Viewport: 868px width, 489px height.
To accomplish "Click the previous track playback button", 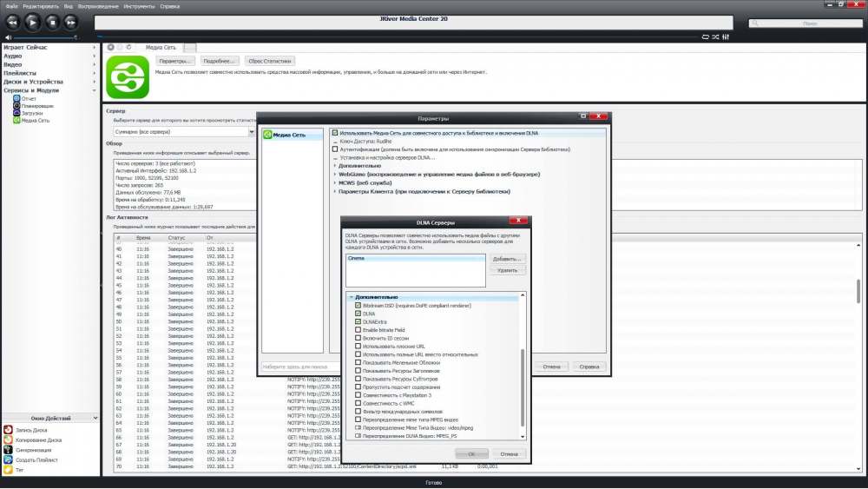I will pos(12,23).
